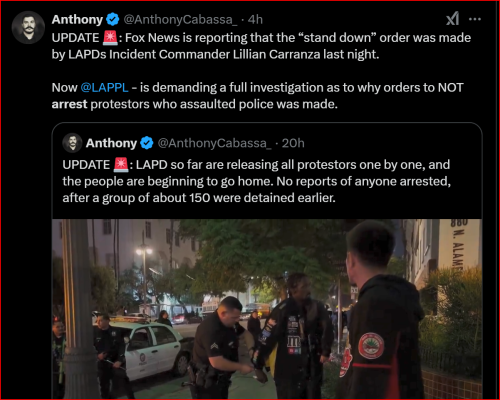Click verified badge in quoted post
The image size is (500, 400).
coord(146,143)
